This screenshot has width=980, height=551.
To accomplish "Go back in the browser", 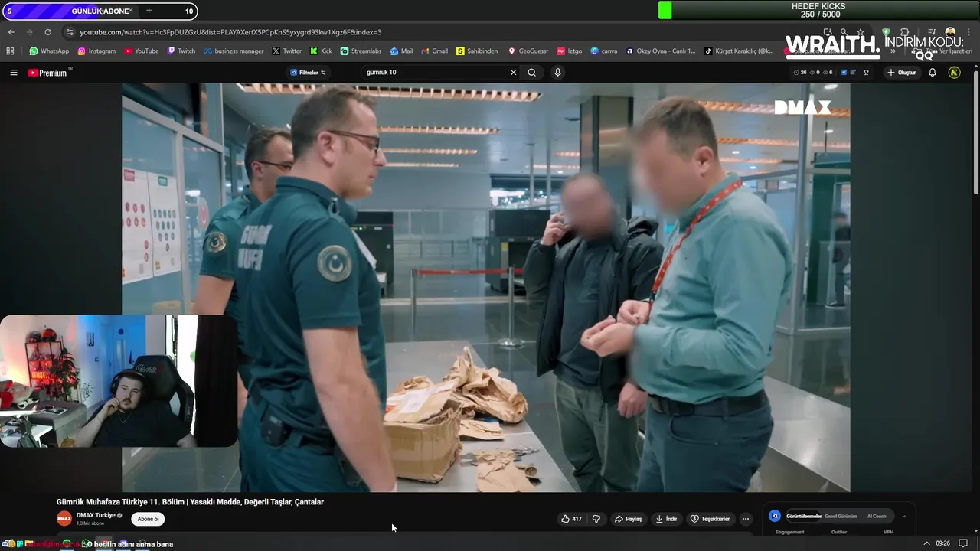I will point(11,32).
